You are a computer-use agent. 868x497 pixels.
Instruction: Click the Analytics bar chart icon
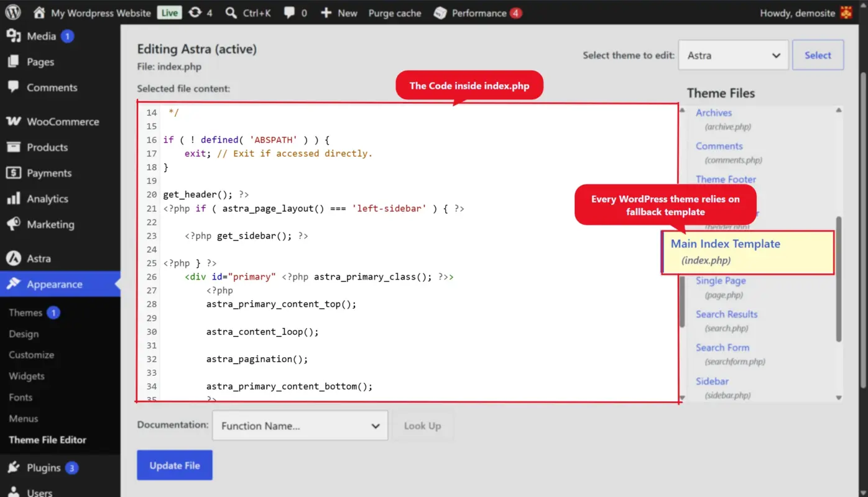[13, 199]
